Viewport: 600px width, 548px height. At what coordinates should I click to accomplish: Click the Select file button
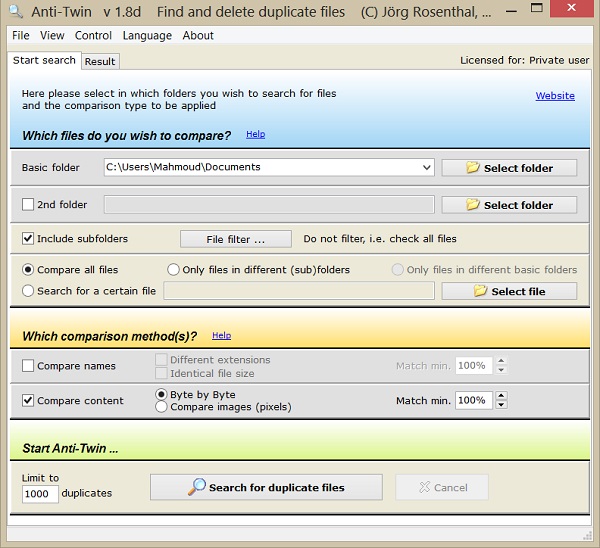[x=509, y=291]
